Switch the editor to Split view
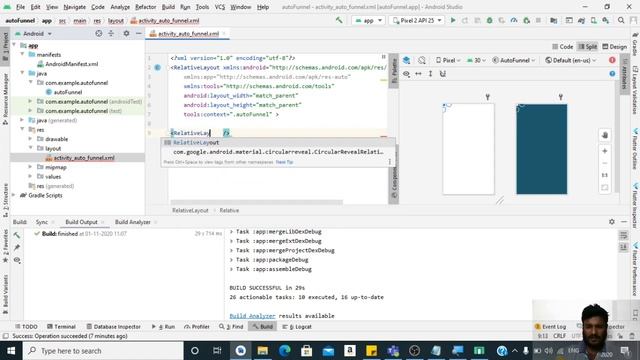The width and height of the screenshot is (640, 360). click(x=588, y=47)
